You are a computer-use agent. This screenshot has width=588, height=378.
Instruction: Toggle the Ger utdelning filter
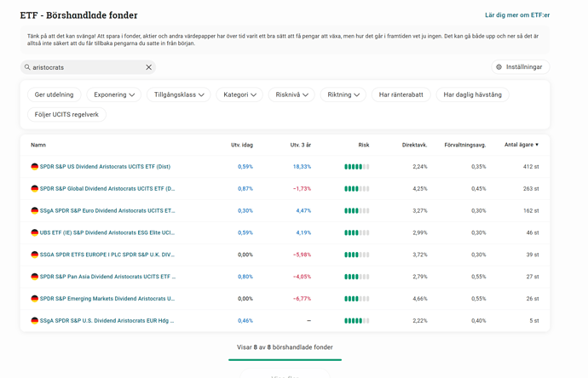[x=54, y=94]
